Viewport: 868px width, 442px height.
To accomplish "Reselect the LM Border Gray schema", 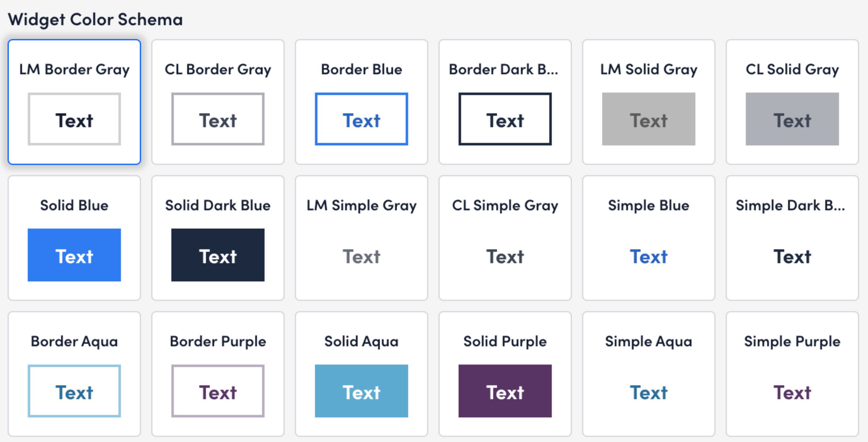I will pos(74,102).
